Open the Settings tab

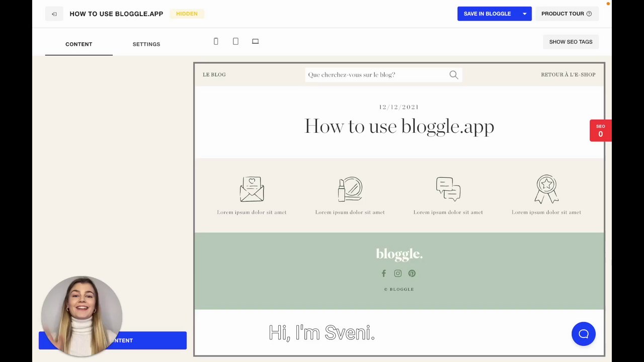point(146,44)
